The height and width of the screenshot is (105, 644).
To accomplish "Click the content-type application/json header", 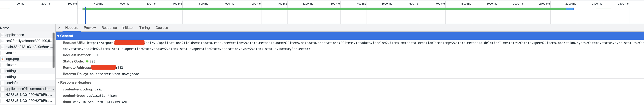I will (89, 95).
